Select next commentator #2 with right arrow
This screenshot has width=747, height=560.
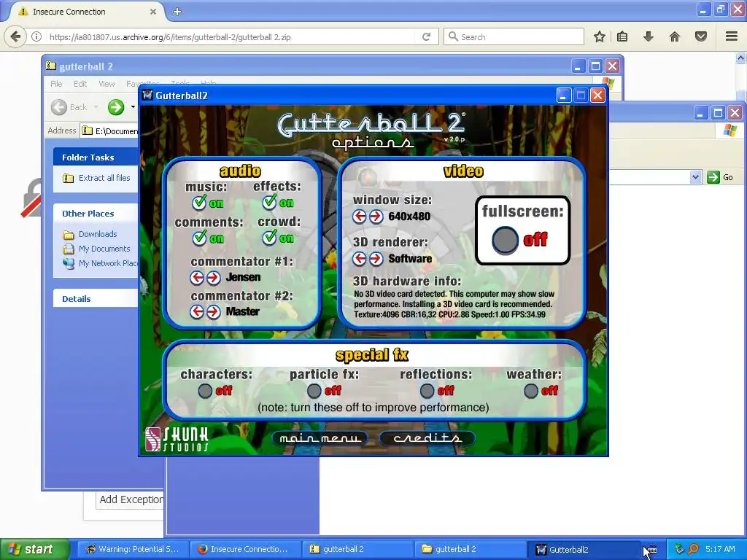[x=214, y=312]
